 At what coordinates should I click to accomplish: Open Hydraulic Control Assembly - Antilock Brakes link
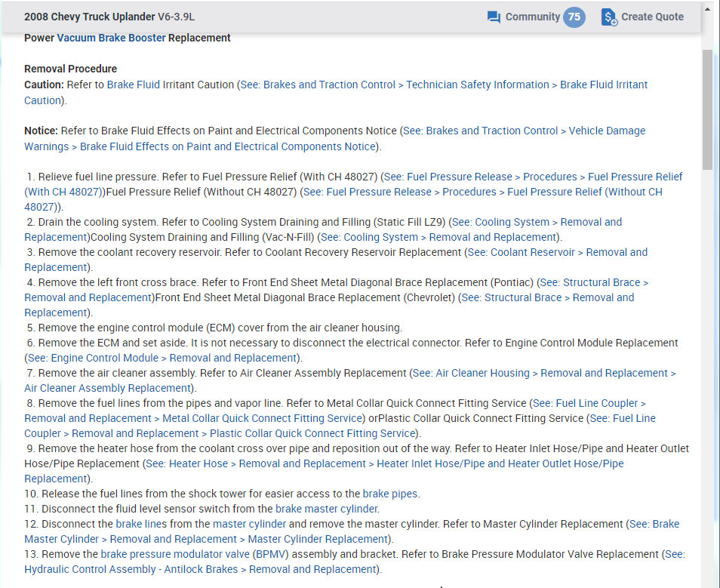[x=131, y=570]
